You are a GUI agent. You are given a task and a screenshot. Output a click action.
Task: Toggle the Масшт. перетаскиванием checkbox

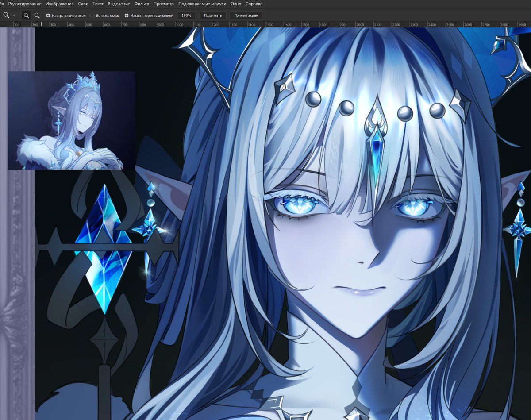127,15
